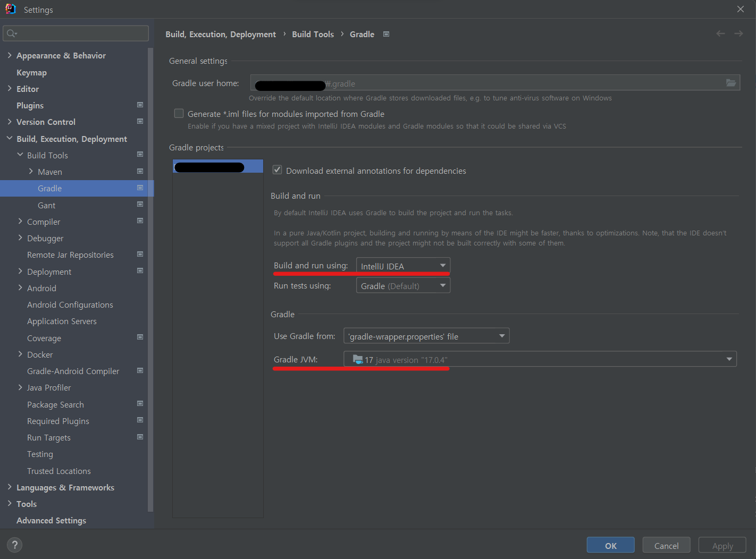Viewport: 756px width, 559px height.
Task: Open the Use Gradle from dropdown
Action: [x=426, y=336]
